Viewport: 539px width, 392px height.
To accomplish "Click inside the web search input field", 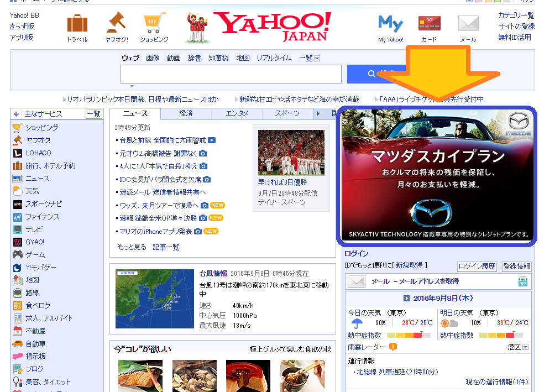I will tap(231, 74).
